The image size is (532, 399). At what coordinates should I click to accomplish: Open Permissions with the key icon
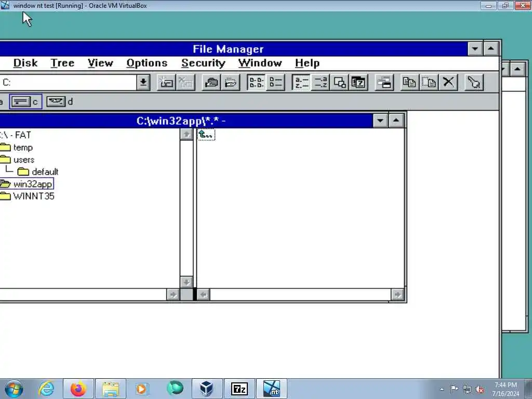point(474,82)
